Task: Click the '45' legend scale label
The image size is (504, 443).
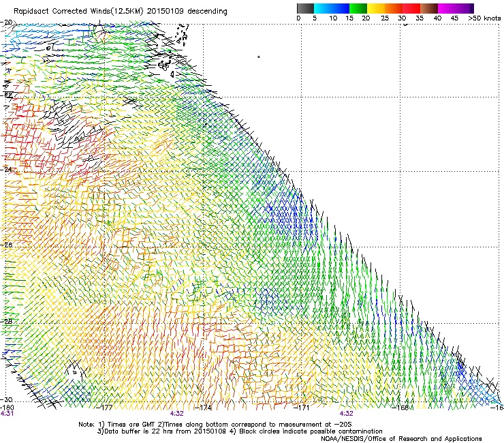Action: (454, 18)
